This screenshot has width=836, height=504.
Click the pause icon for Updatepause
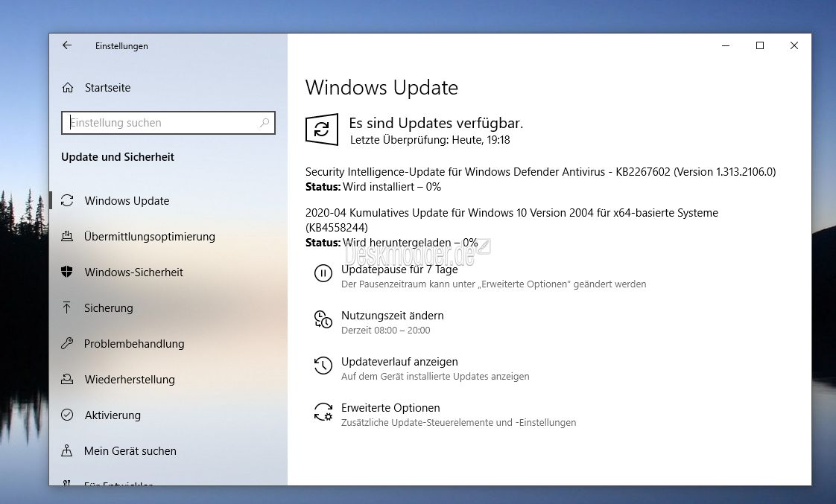click(323, 273)
